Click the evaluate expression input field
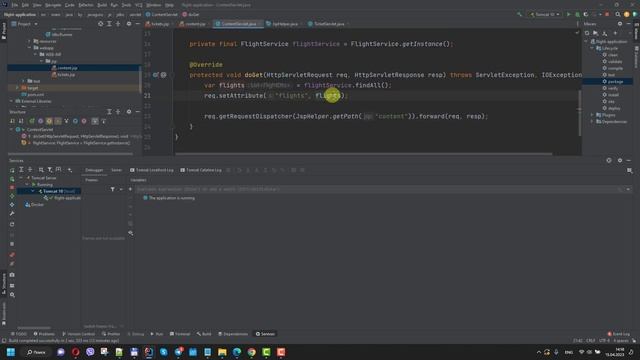The width and height of the screenshot is (640, 360). (x=378, y=189)
